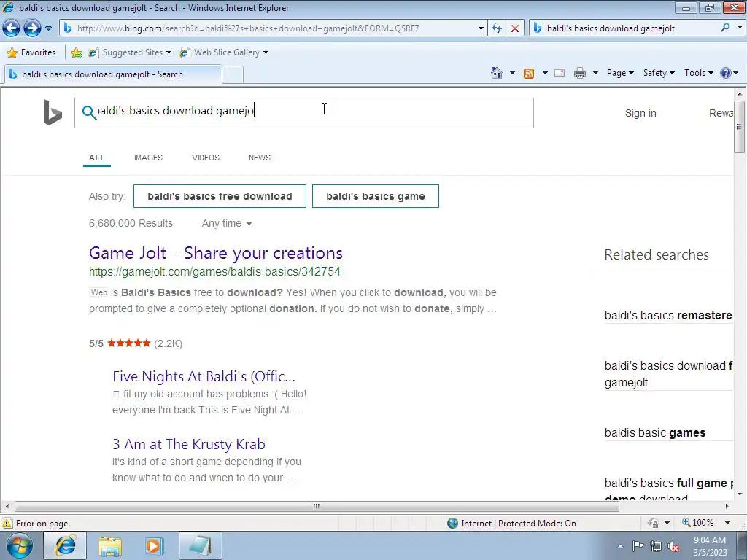Click Sign in on Bing
Screen dimensions: 747x560
[640, 113]
